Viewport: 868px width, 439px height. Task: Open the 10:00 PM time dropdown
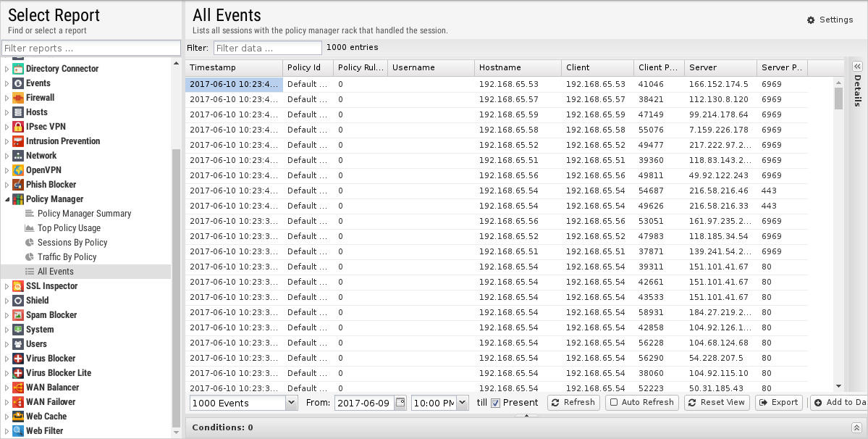(463, 403)
